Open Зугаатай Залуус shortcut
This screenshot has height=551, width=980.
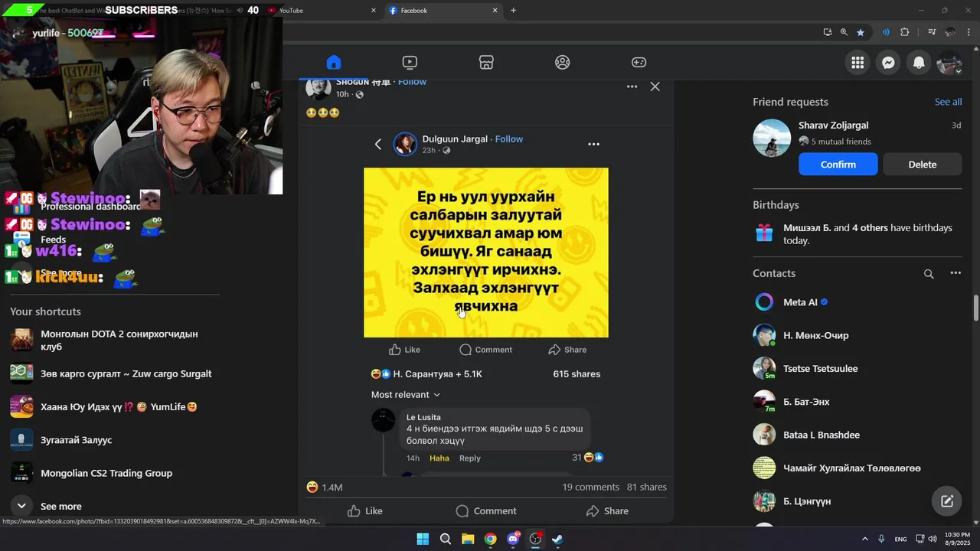(115, 440)
